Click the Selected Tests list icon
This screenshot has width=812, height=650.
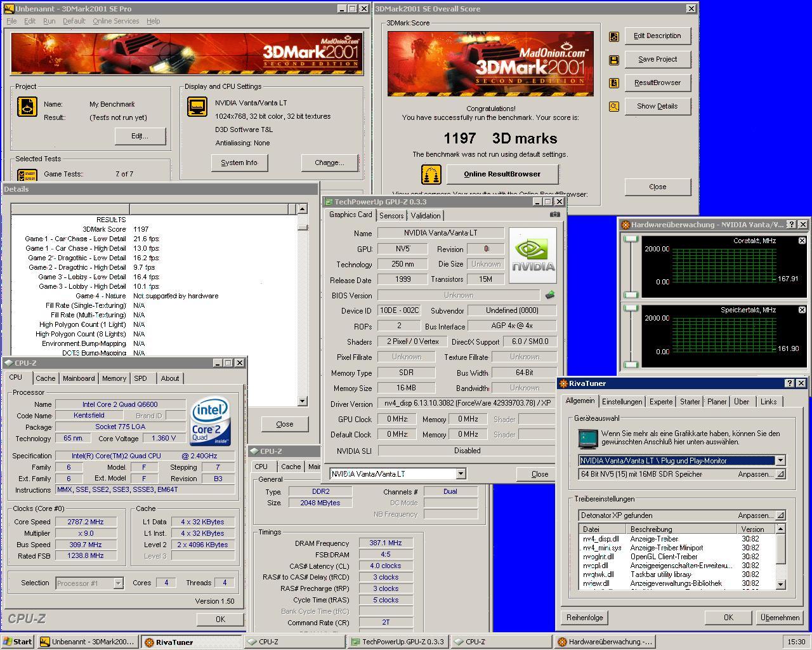27,175
